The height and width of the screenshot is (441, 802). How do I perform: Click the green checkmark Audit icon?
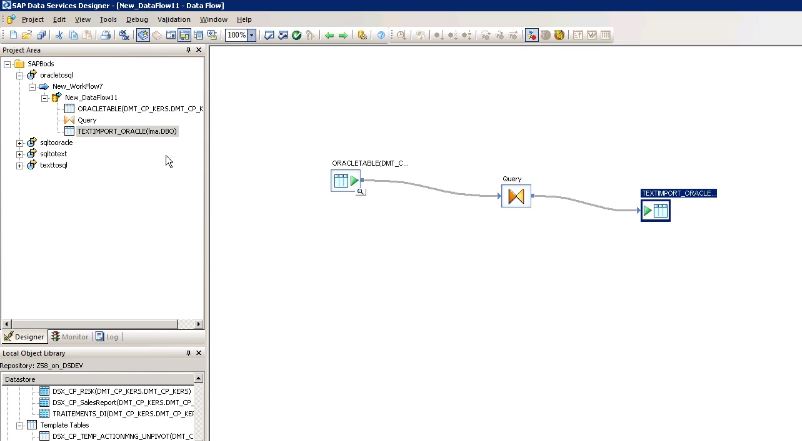[296, 35]
